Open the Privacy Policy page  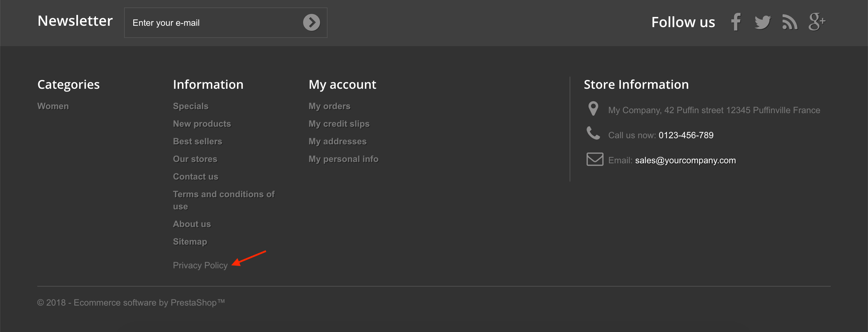(x=200, y=265)
